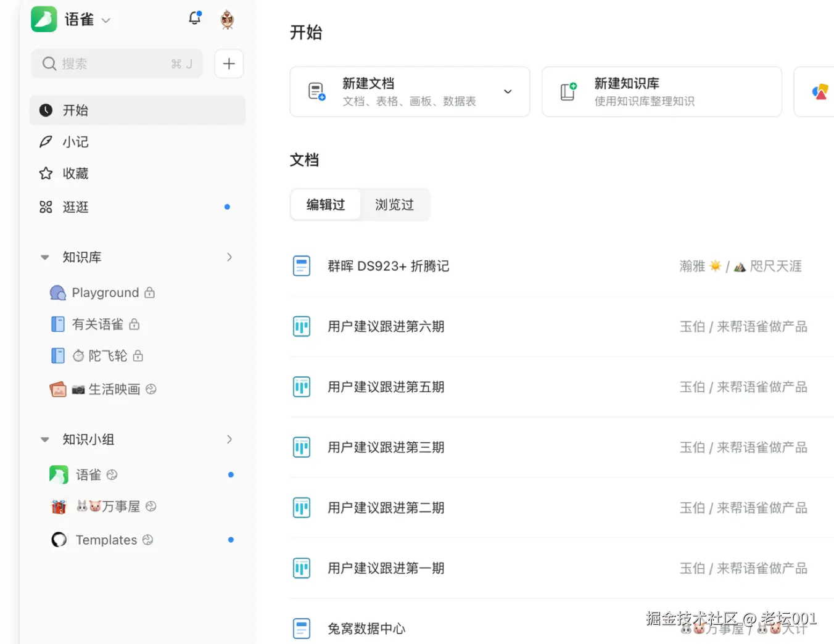This screenshot has height=644, width=834.
Task: Open the Playground knowledge base icon
Action: click(57, 292)
